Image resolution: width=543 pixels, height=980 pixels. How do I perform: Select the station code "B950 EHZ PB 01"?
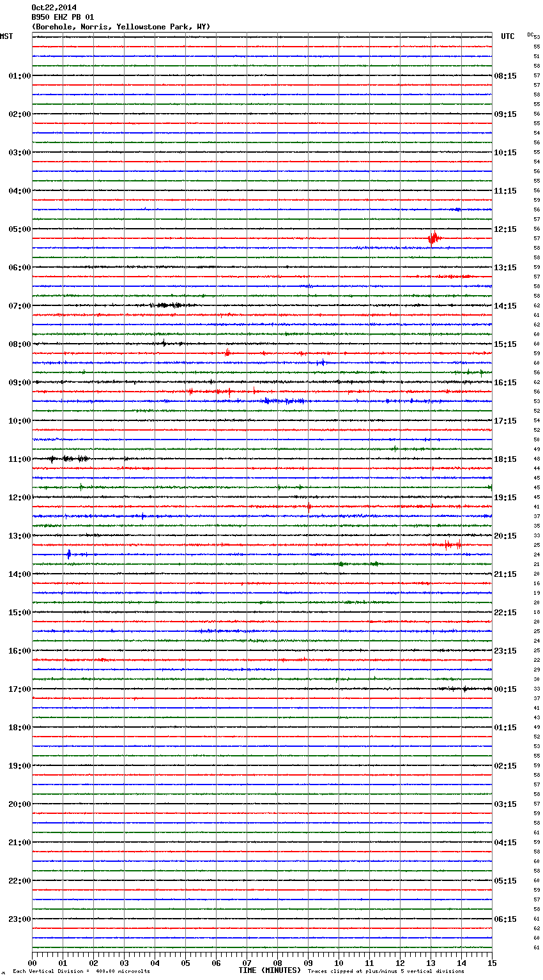click(x=63, y=17)
